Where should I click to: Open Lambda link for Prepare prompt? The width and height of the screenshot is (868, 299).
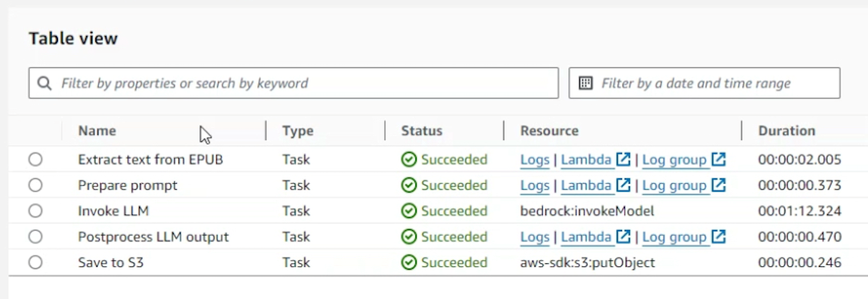(586, 186)
